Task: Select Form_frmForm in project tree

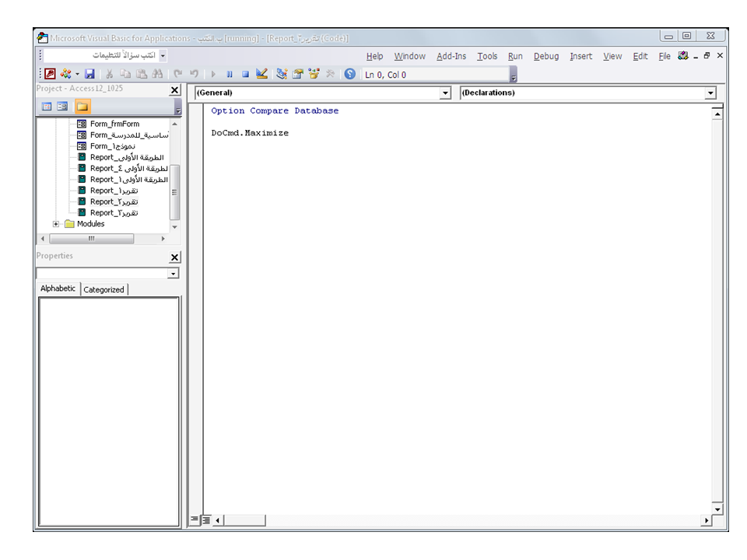Action: click(114, 124)
